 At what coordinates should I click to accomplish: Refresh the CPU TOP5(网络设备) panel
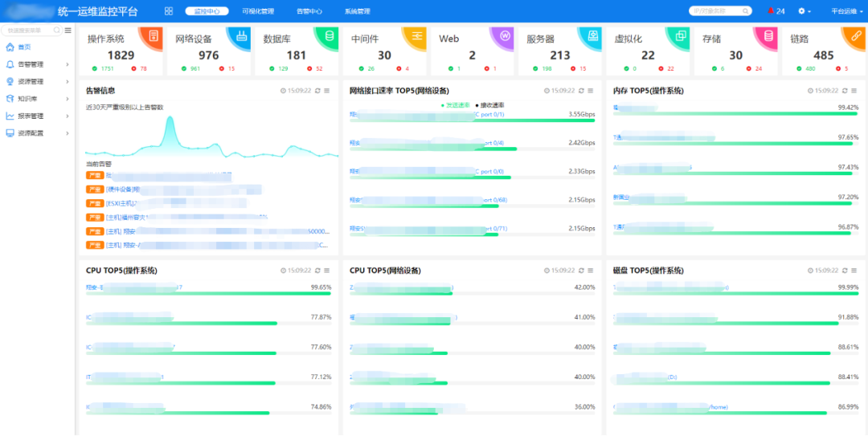(581, 271)
